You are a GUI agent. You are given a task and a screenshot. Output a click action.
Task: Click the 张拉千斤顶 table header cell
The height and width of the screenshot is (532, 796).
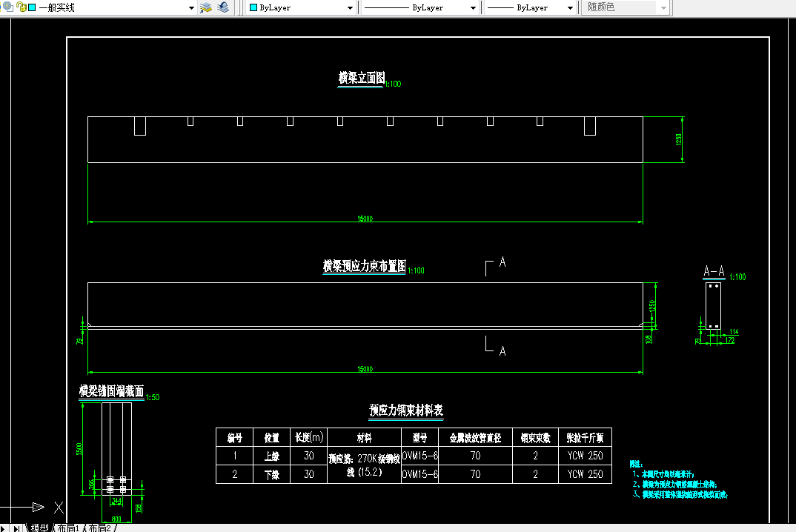pyautogui.click(x=586, y=438)
